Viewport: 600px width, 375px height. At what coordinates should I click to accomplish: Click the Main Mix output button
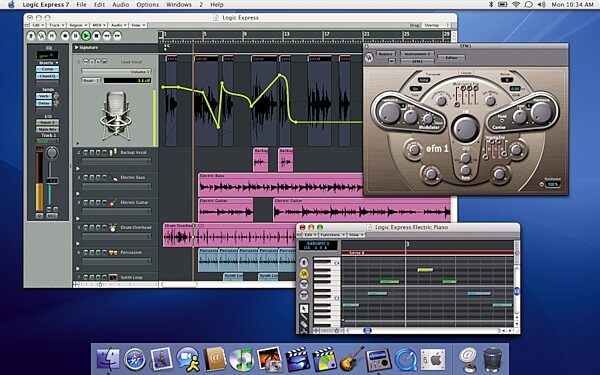click(x=47, y=129)
